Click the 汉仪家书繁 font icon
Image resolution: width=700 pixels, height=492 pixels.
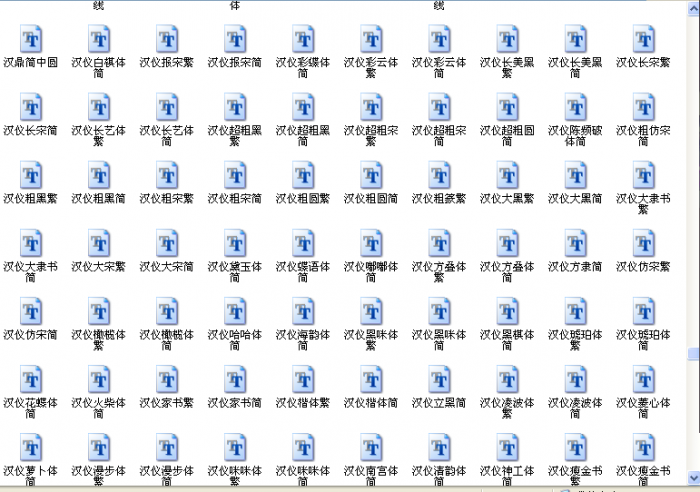[x=167, y=380]
